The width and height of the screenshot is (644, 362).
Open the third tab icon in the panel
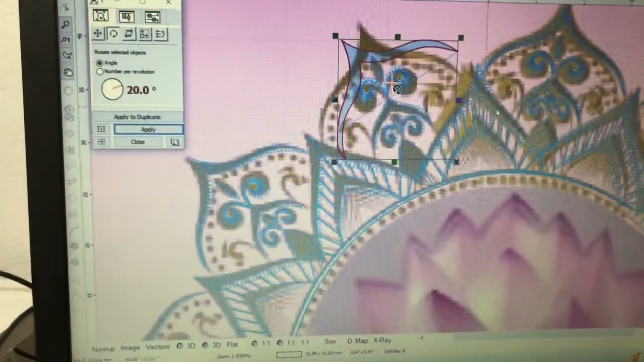[152, 17]
